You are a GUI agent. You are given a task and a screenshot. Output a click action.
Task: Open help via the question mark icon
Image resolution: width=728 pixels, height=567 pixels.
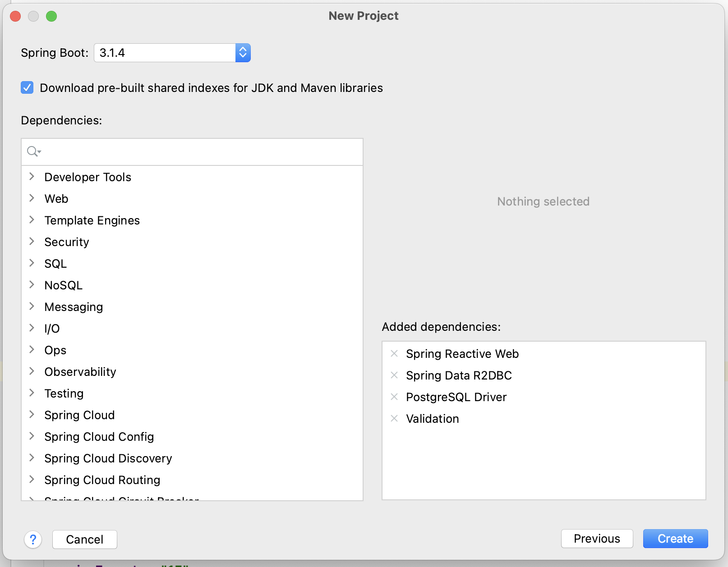[x=33, y=540]
